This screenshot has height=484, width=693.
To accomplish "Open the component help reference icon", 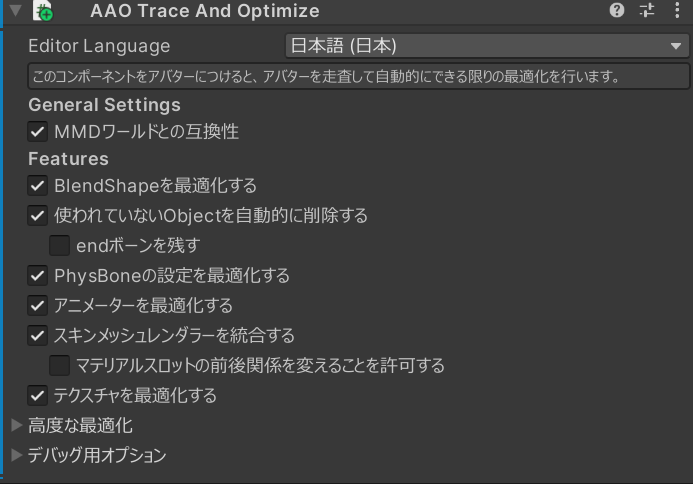I will 617,11.
